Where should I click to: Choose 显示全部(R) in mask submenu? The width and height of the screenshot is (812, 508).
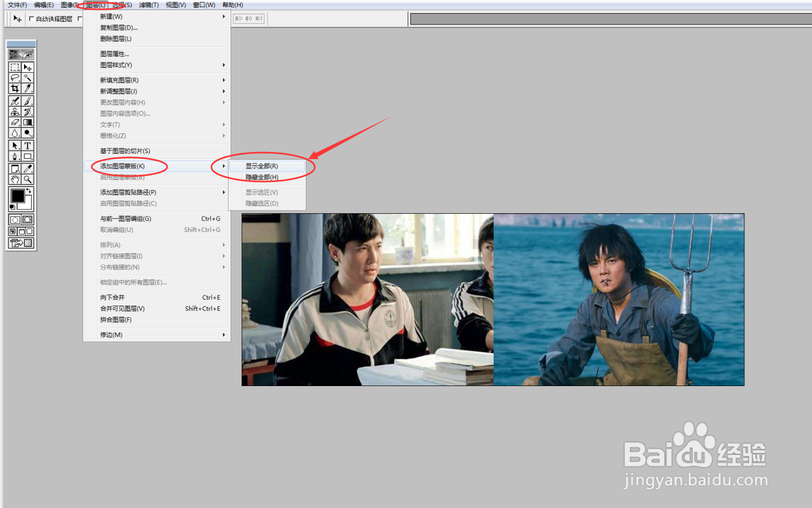pos(267,166)
